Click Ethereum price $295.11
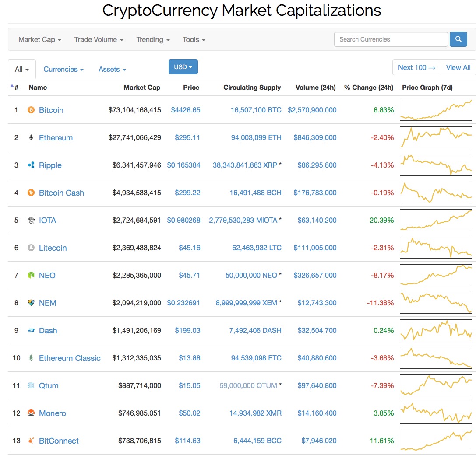This screenshot has height=455, width=476. click(x=187, y=137)
